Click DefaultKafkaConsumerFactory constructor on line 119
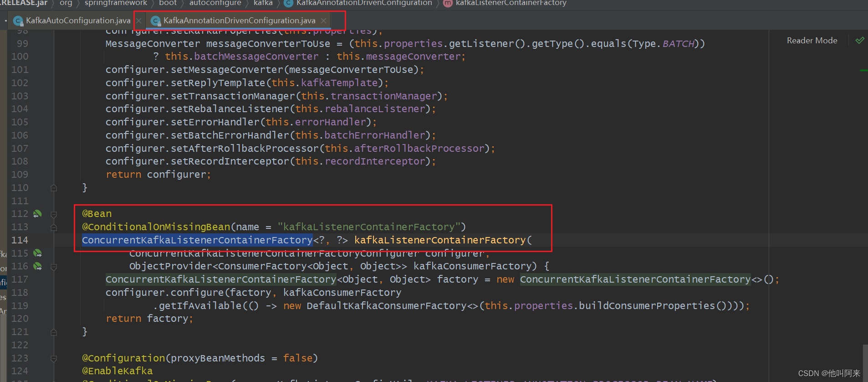868x382 pixels. click(x=387, y=306)
